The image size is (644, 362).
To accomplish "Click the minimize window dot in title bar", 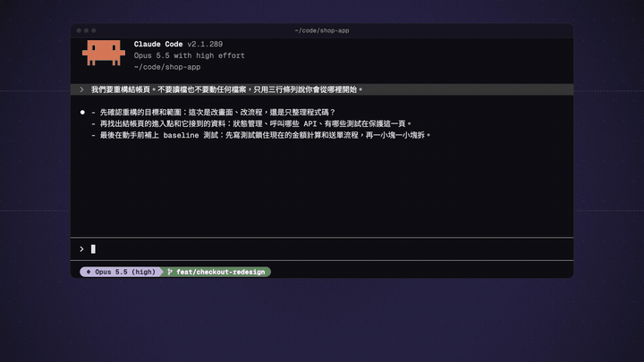I will click(x=86, y=30).
